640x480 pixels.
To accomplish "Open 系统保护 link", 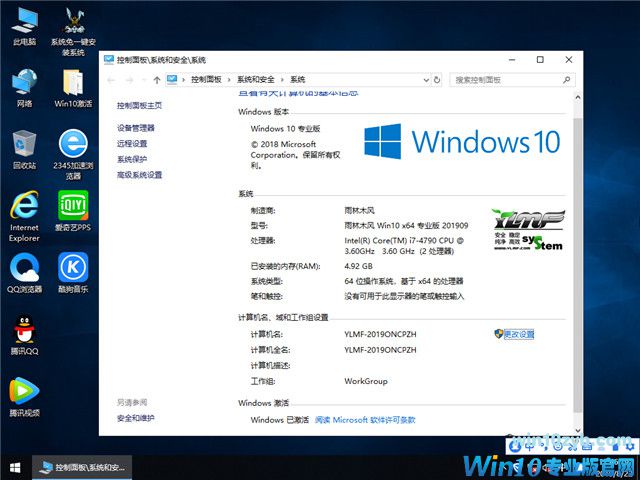I will point(132,159).
